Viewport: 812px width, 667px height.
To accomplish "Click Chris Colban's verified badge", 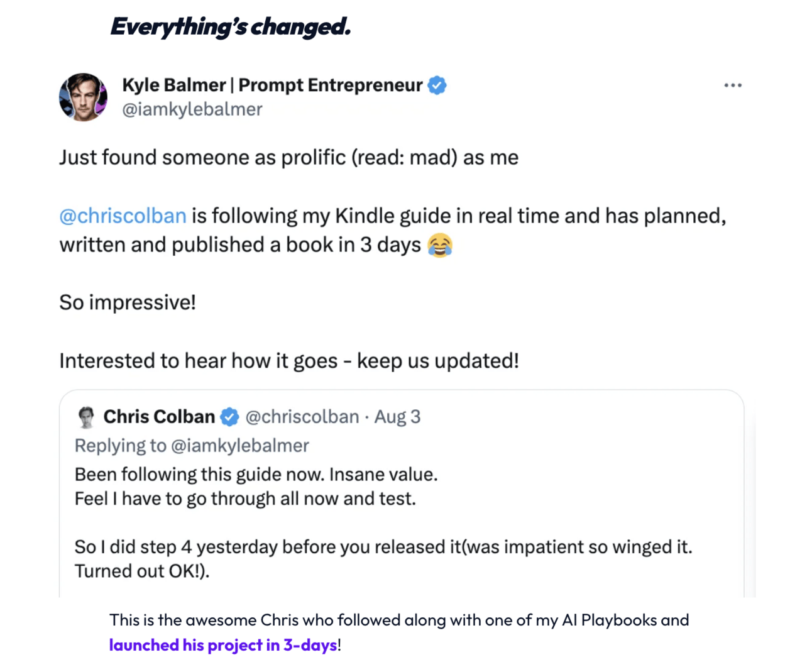I will [230, 417].
